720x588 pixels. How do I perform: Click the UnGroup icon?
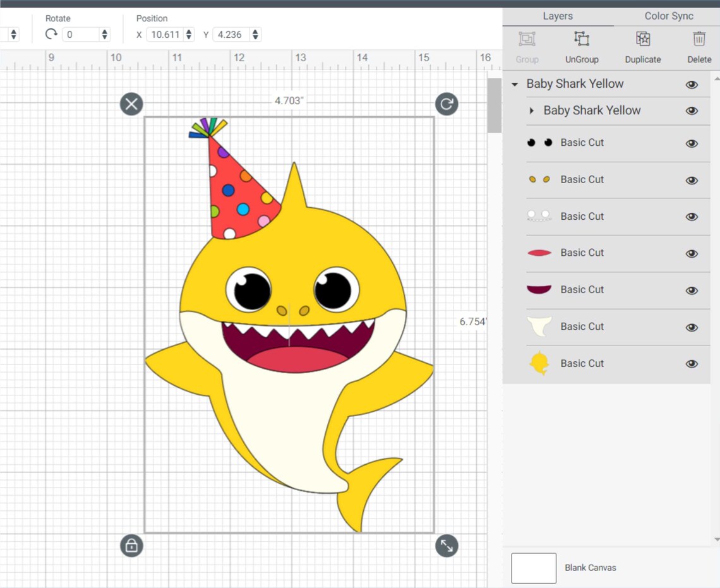(581, 39)
